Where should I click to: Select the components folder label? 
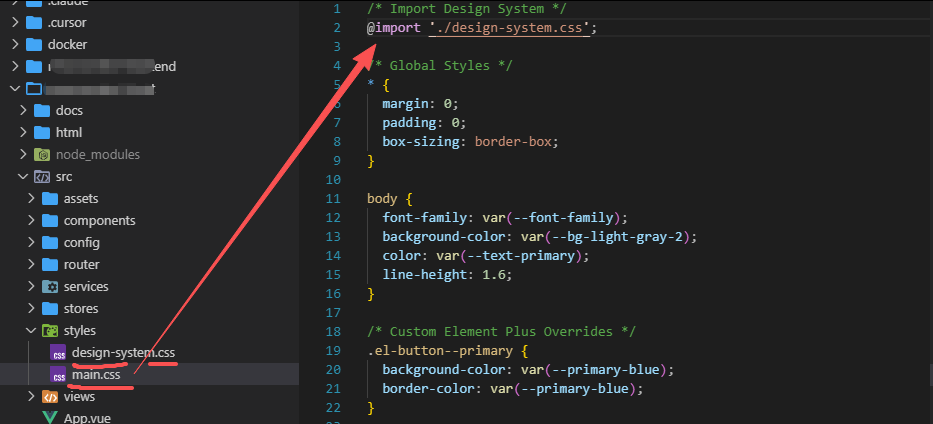[99, 221]
